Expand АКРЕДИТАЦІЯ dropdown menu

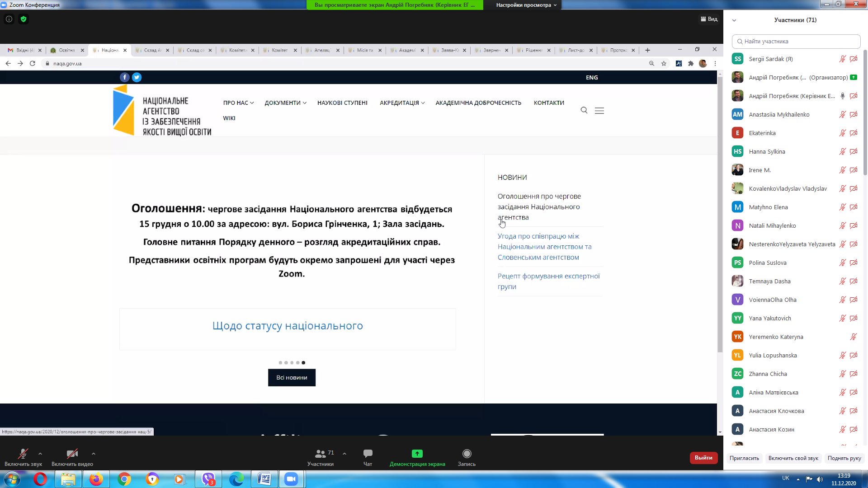coord(402,103)
